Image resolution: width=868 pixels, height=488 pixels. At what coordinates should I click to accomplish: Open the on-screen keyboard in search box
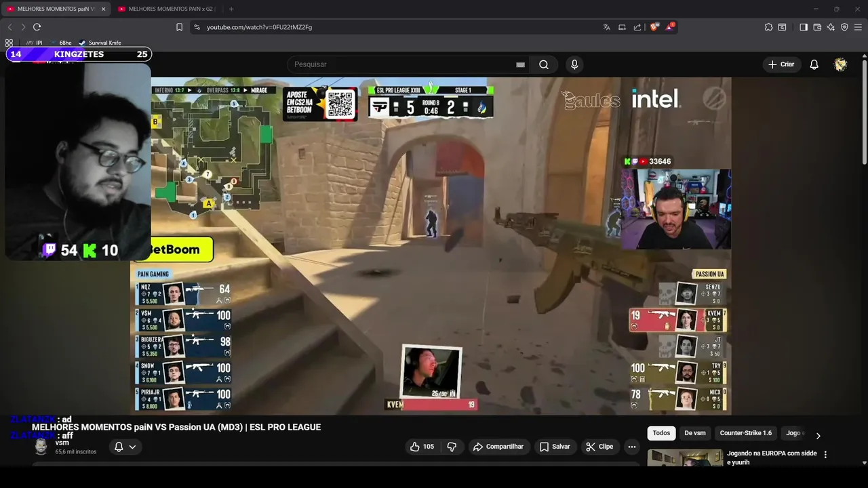(520, 64)
